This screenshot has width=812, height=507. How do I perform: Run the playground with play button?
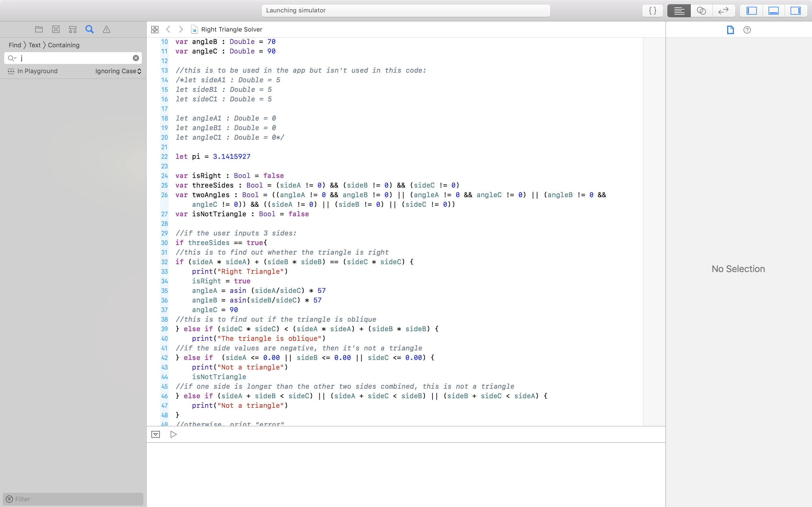[x=173, y=434]
